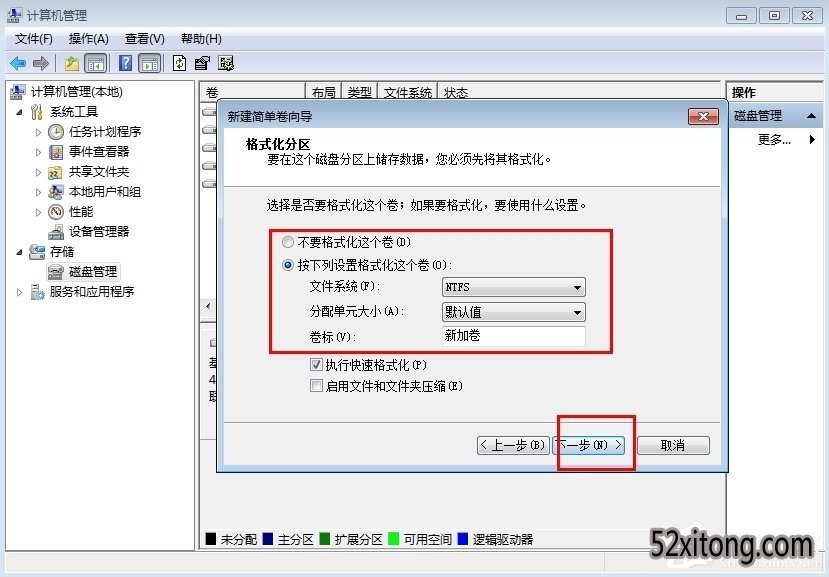Select 不要格式化这个卷 radio button
The width and height of the screenshot is (829, 577).
288,242
